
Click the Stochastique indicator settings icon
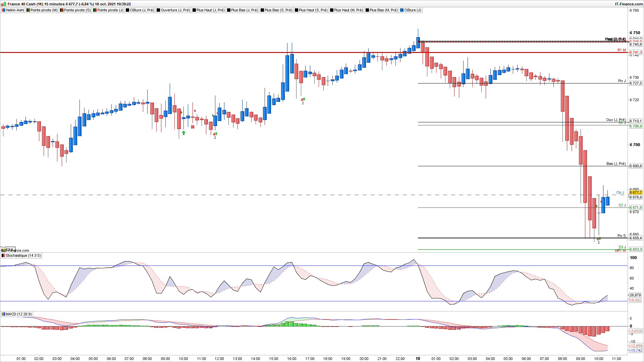tap(3, 255)
